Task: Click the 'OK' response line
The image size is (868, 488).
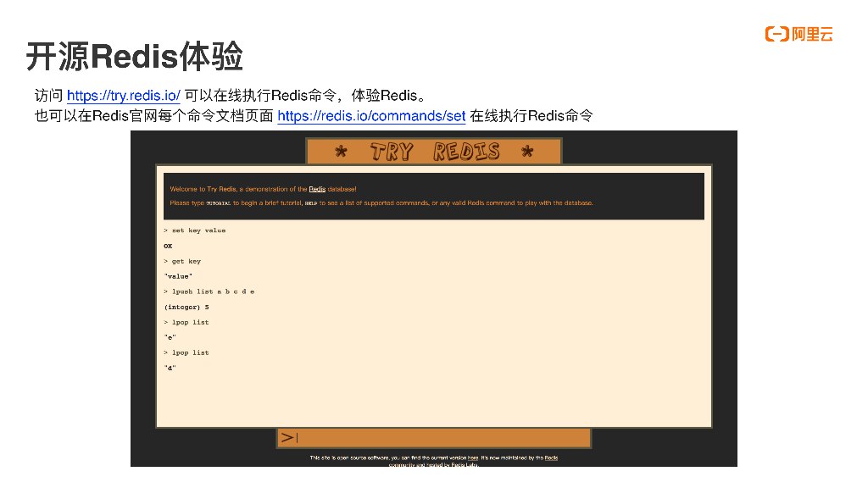Action: pyautogui.click(x=169, y=247)
